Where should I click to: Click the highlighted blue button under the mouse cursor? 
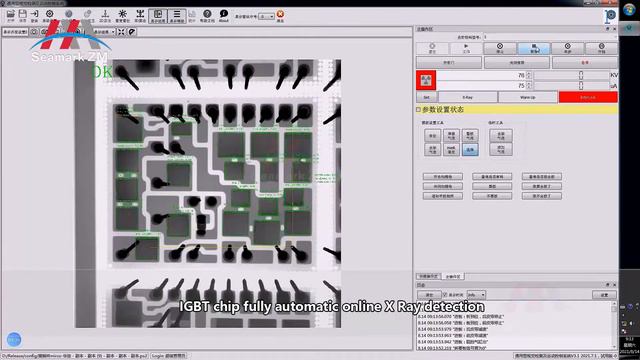[534, 49]
